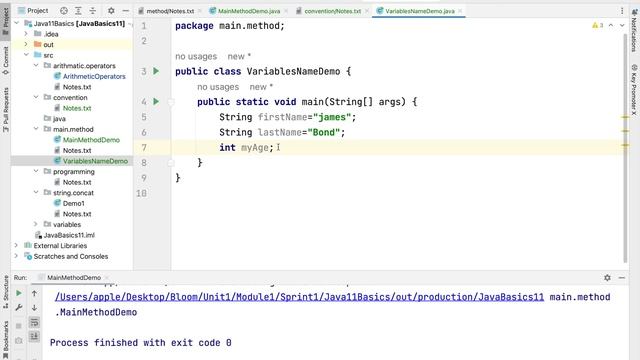Collapse arithmatic.operators package
The width and height of the screenshot is (640, 360).
[36, 66]
